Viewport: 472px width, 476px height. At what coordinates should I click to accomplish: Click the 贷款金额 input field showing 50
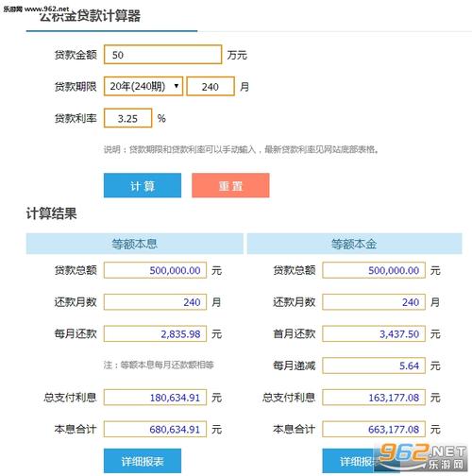pyautogui.click(x=162, y=55)
